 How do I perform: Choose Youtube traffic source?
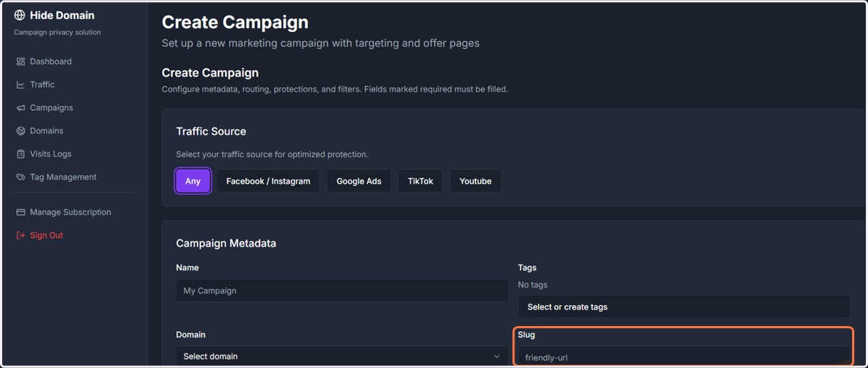tap(475, 181)
